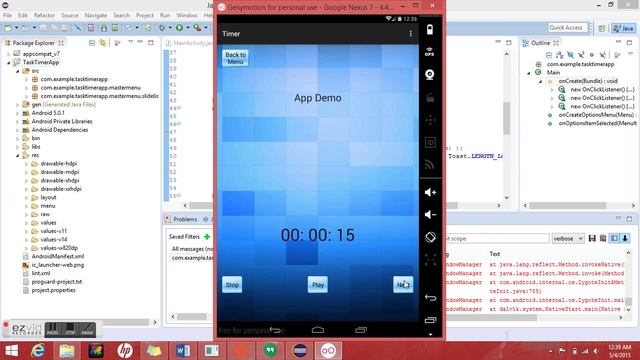Screen dimensions: 640x360
Task: Select the values-v11 folder
Action: 53,231
